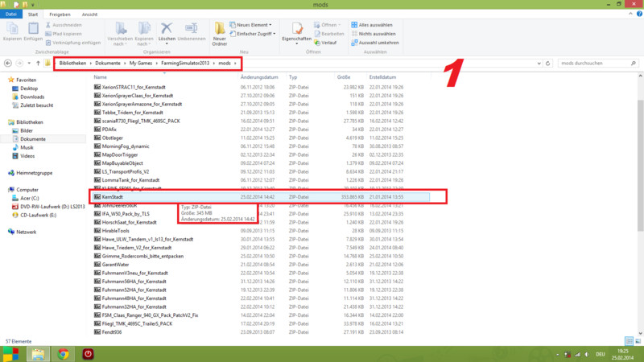Switch to the Ansicht ribbon tab

[89, 14]
